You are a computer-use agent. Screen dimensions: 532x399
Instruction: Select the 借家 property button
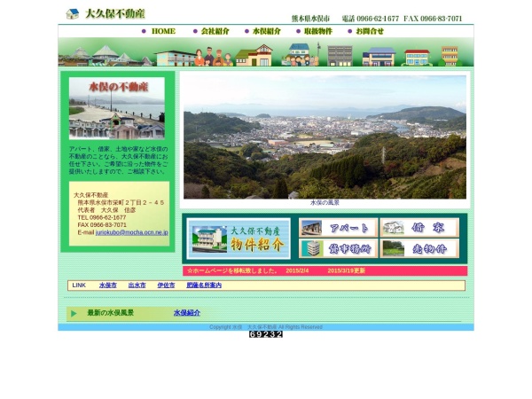(419, 228)
